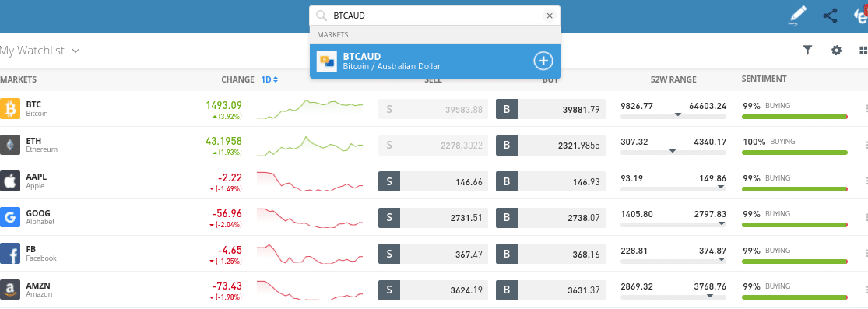Buy FB at 368.16

tap(551, 255)
